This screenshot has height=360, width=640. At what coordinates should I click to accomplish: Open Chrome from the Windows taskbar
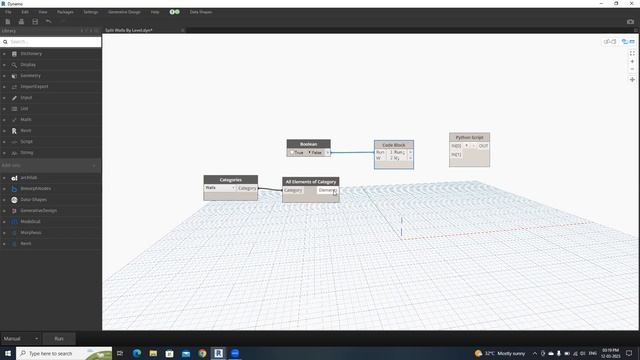click(202, 353)
